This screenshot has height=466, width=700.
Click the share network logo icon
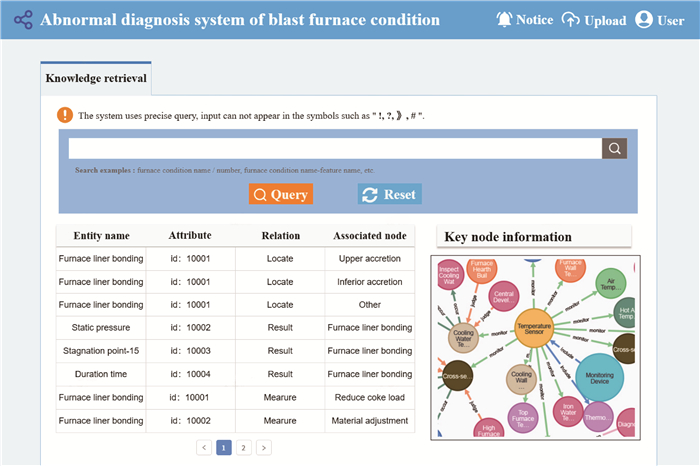(x=22, y=20)
